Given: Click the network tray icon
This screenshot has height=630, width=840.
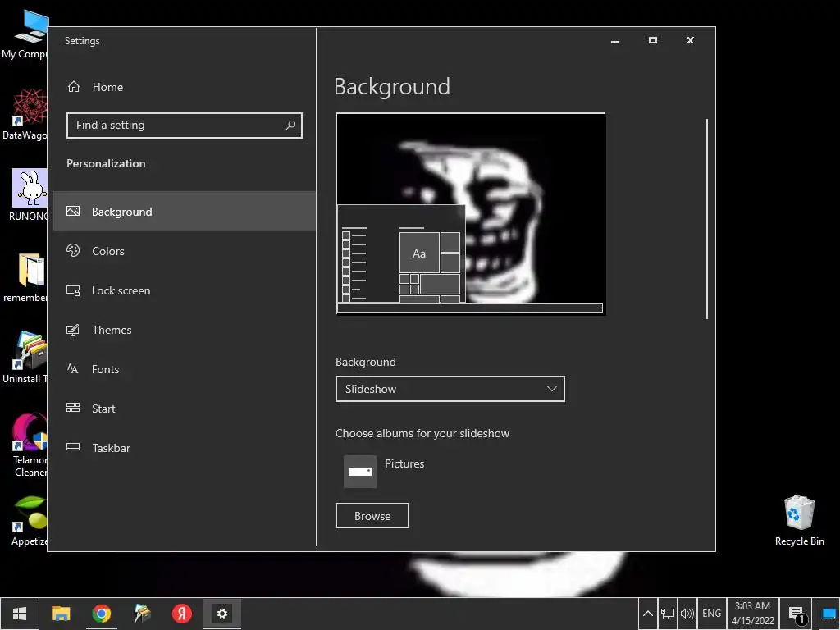Looking at the screenshot, I should (668, 614).
